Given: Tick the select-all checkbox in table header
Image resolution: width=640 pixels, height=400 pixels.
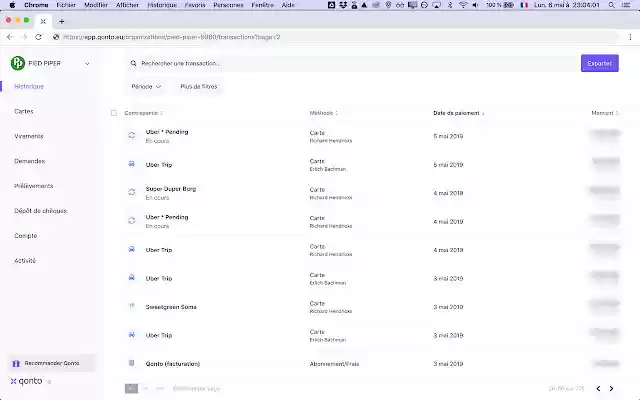Looking at the screenshot, I should tap(114, 113).
